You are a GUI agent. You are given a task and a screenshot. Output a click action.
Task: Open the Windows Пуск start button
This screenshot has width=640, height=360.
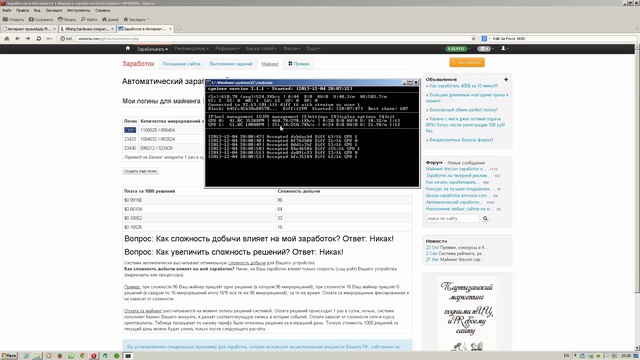[9, 356]
